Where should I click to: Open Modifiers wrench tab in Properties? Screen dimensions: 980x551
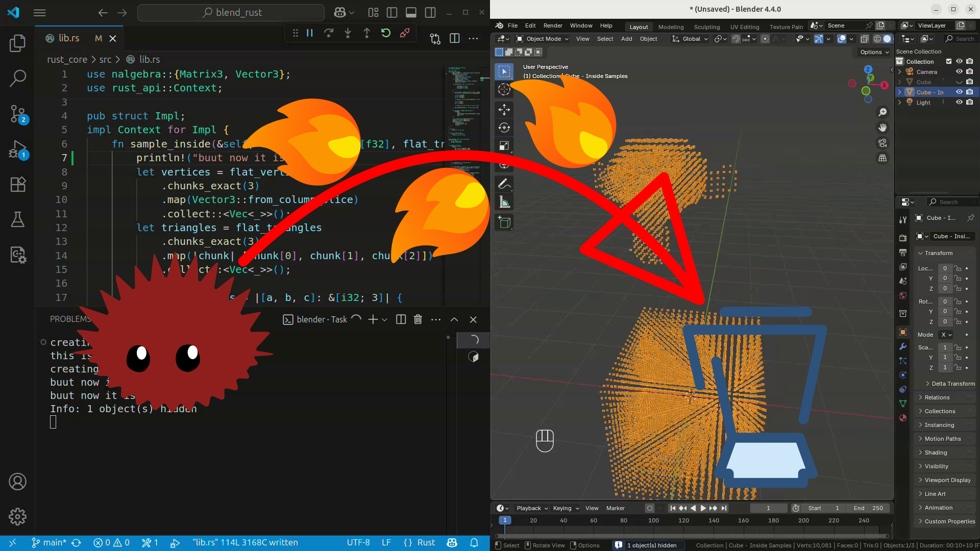pos(903,346)
